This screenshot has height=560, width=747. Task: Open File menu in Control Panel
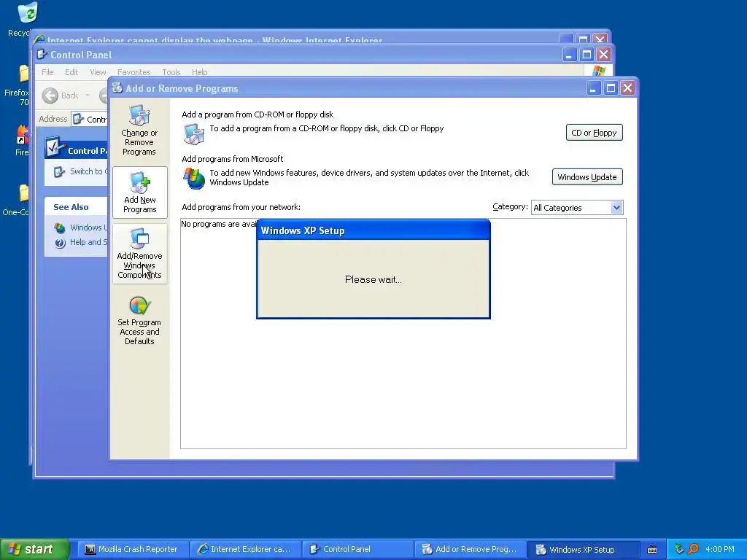[x=47, y=72]
